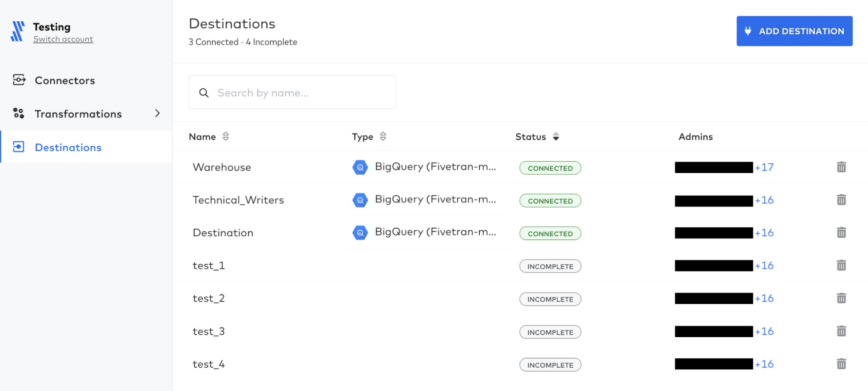The image size is (868, 391).
Task: Select the Destinations sidebar icon
Action: pos(19,147)
